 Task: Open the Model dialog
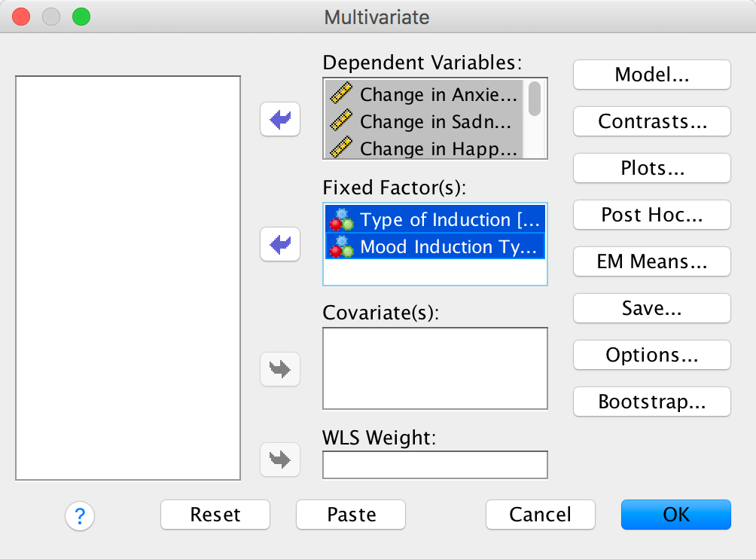point(652,75)
